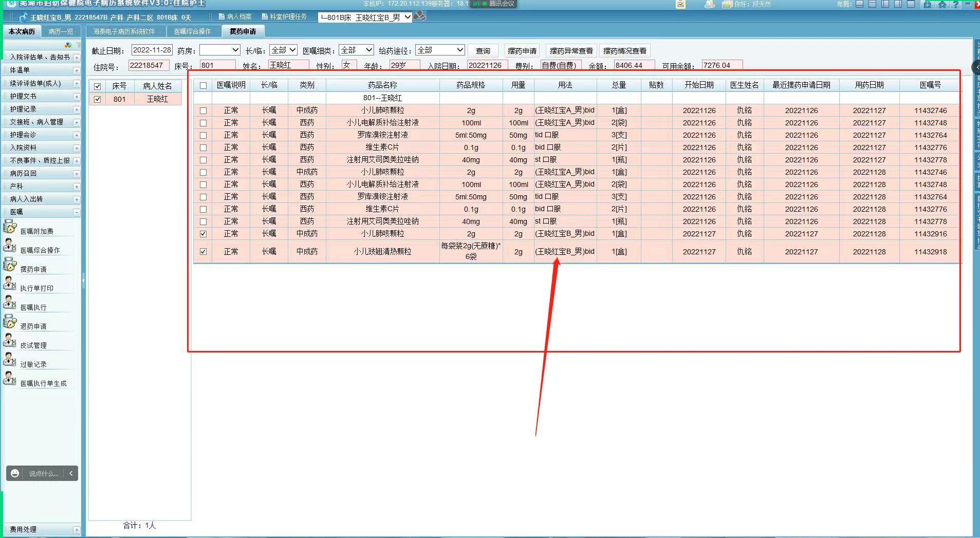Check the 小儿电解质补给注射液 row dated 20221128
The image size is (980, 538).
(x=204, y=184)
